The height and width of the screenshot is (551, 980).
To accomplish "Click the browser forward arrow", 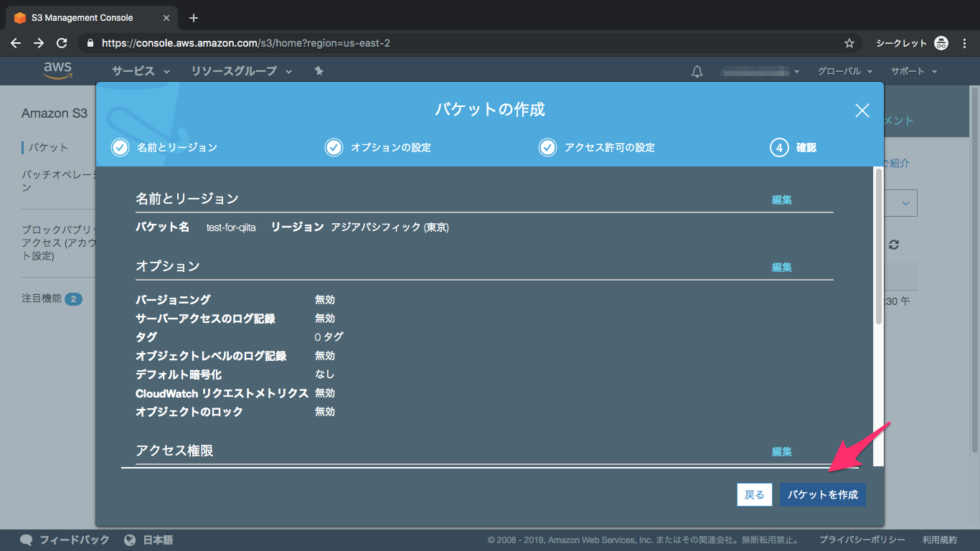I will [39, 43].
